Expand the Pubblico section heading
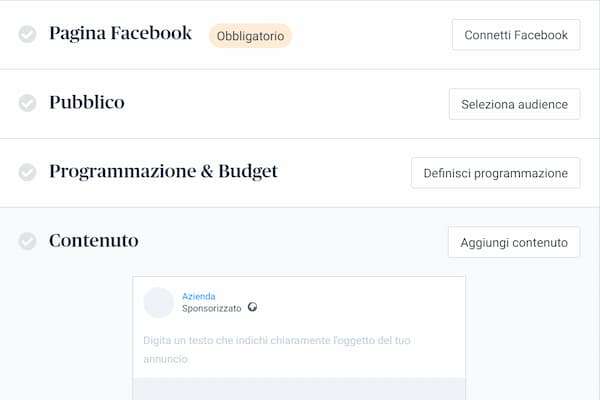 tap(87, 102)
